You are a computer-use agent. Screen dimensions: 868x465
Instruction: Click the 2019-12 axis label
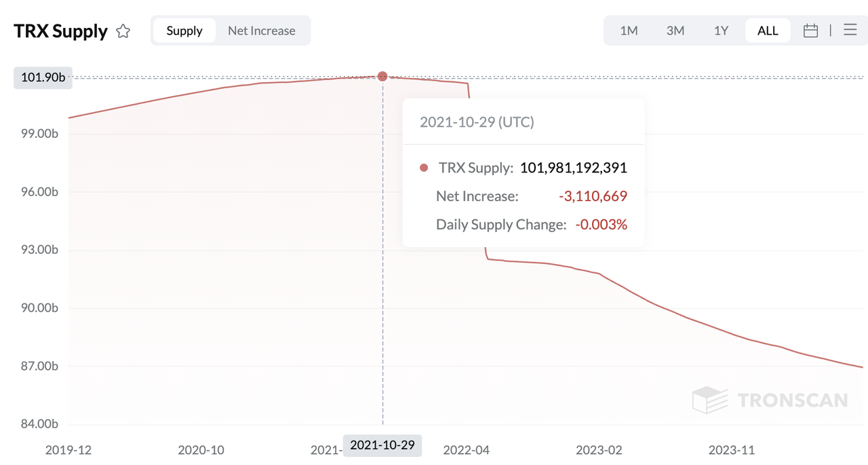pos(68,450)
